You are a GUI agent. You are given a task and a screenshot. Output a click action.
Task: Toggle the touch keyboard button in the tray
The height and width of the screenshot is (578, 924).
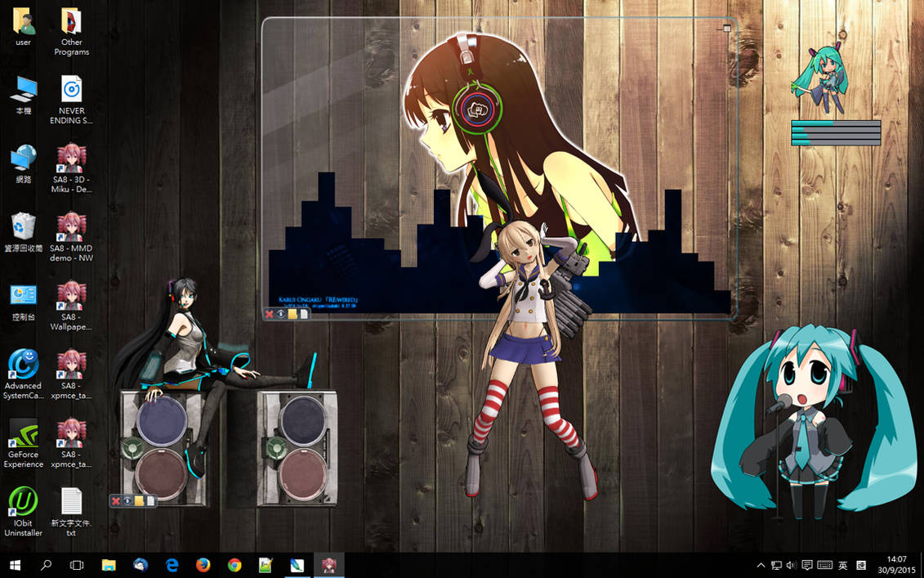click(x=824, y=565)
